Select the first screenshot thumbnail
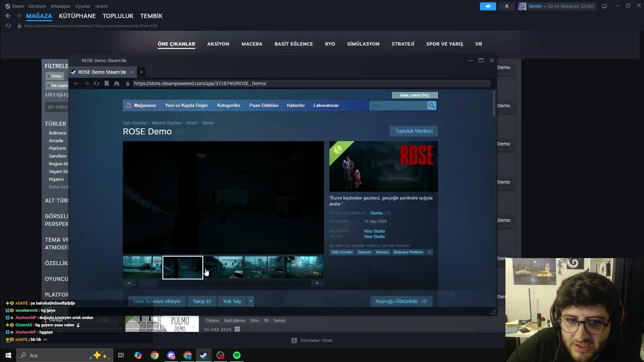The height and width of the screenshot is (362, 644). click(x=142, y=267)
